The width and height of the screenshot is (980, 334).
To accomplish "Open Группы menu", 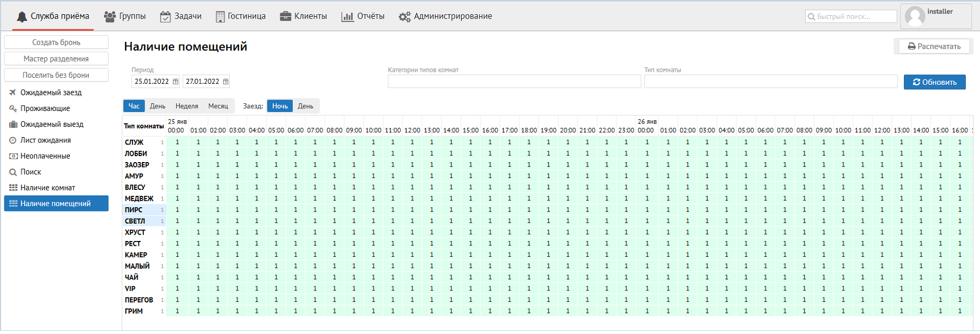I will [125, 17].
